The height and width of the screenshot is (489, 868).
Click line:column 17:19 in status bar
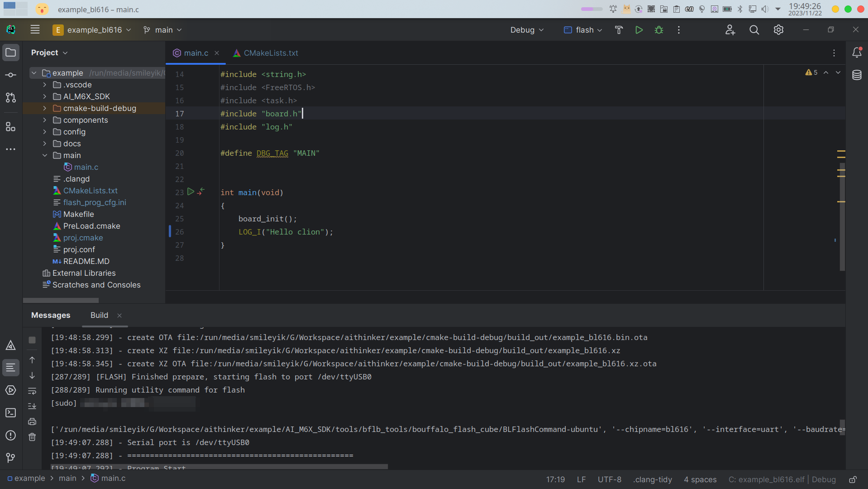[555, 479]
